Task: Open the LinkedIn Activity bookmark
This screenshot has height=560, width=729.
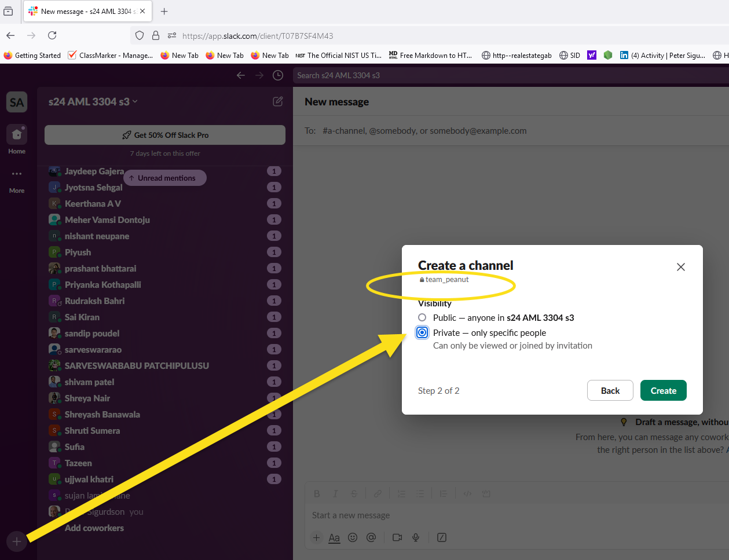Action: pyautogui.click(x=662, y=55)
